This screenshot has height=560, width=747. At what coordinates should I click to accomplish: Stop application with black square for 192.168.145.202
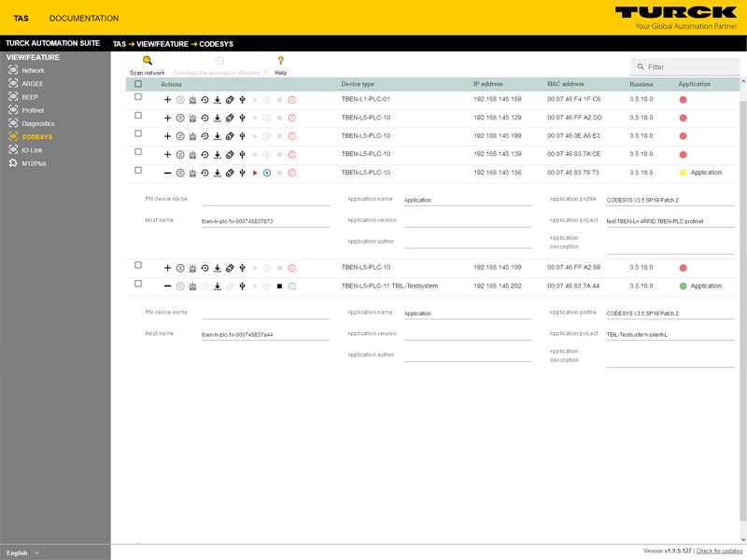point(279,287)
